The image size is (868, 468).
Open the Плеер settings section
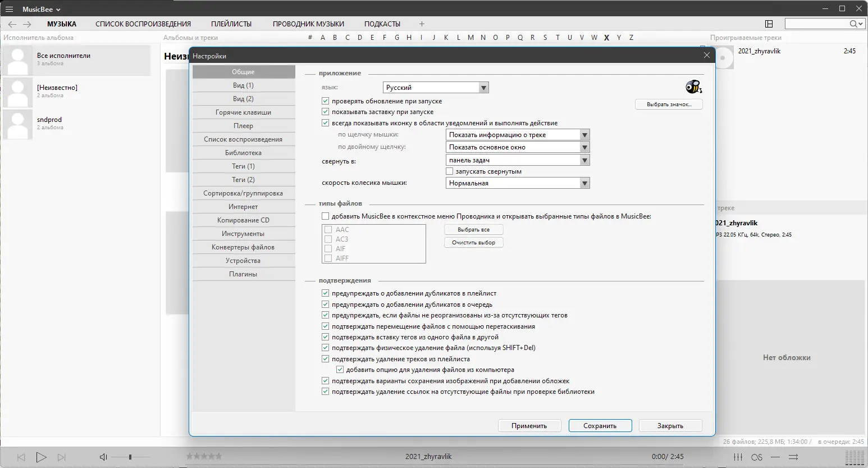244,126
